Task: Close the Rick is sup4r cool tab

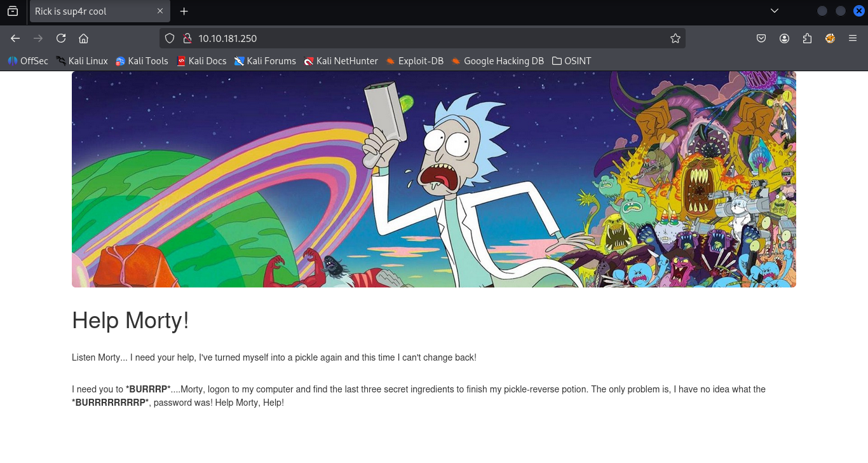Action: [x=160, y=11]
